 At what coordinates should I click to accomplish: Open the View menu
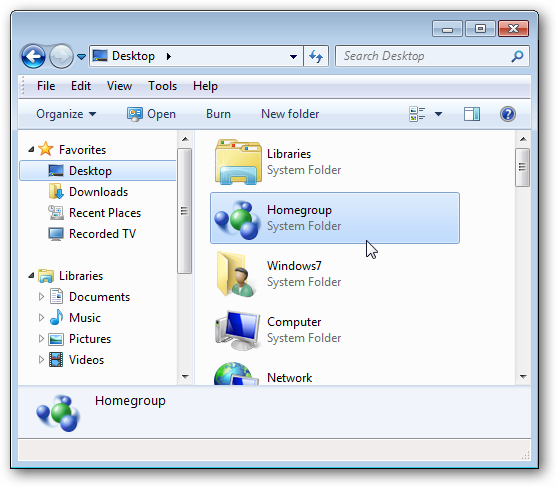point(119,86)
